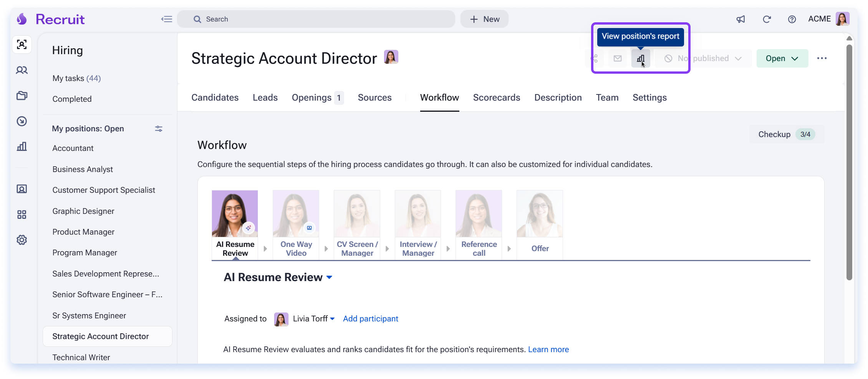Click the Search input field
The image size is (868, 379).
316,19
